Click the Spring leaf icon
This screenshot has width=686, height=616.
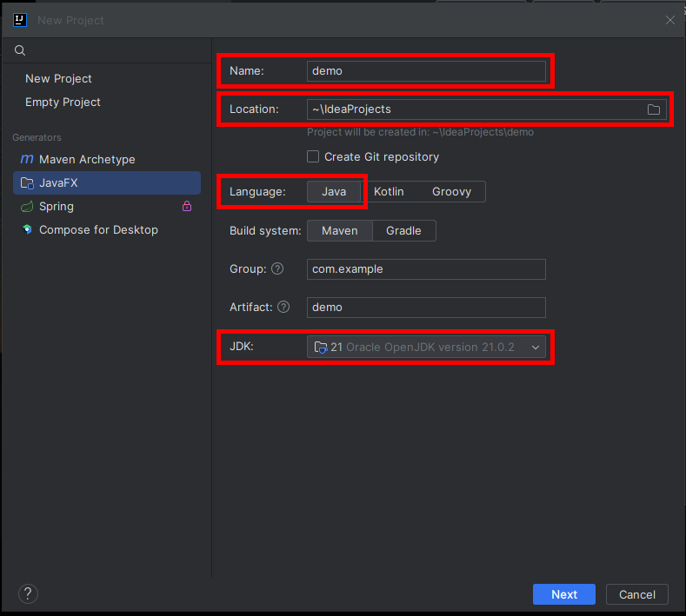27,207
